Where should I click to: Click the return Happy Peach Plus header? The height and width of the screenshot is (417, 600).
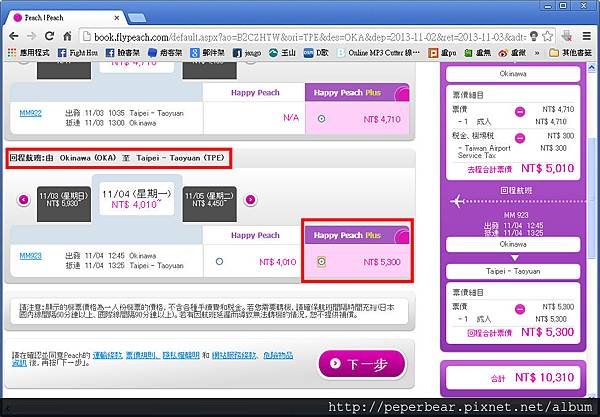(357, 235)
